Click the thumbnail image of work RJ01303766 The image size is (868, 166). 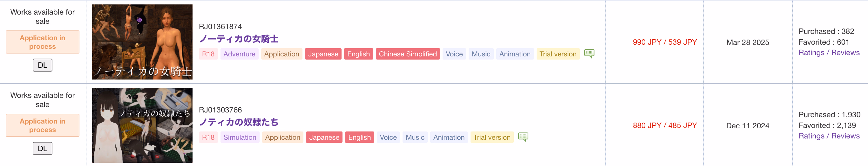(x=142, y=125)
